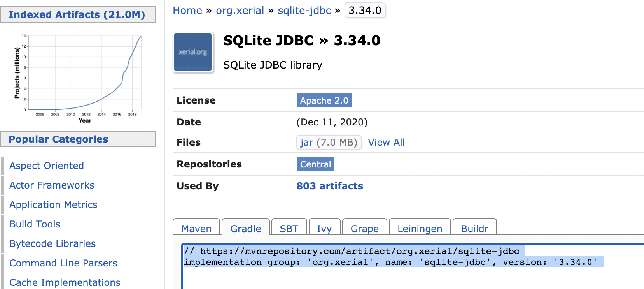This screenshot has height=289, width=644.
Task: Download the jar (7.0 MB) file
Action: 329,142
